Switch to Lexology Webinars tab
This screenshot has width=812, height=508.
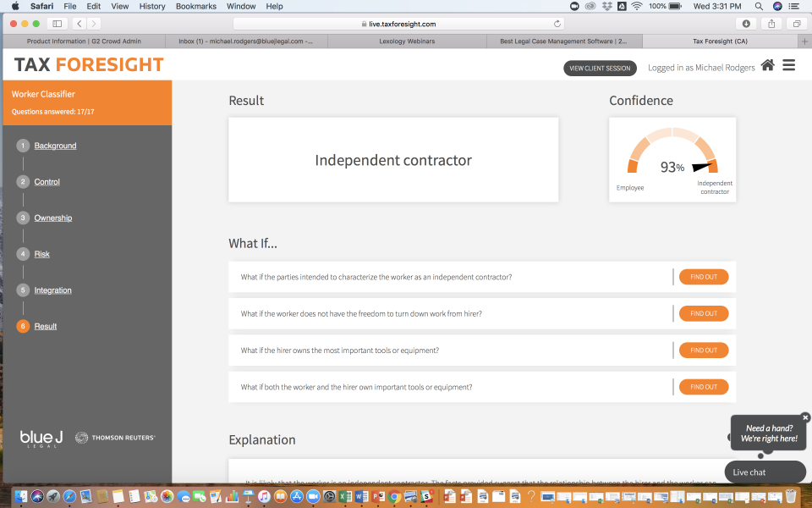407,41
